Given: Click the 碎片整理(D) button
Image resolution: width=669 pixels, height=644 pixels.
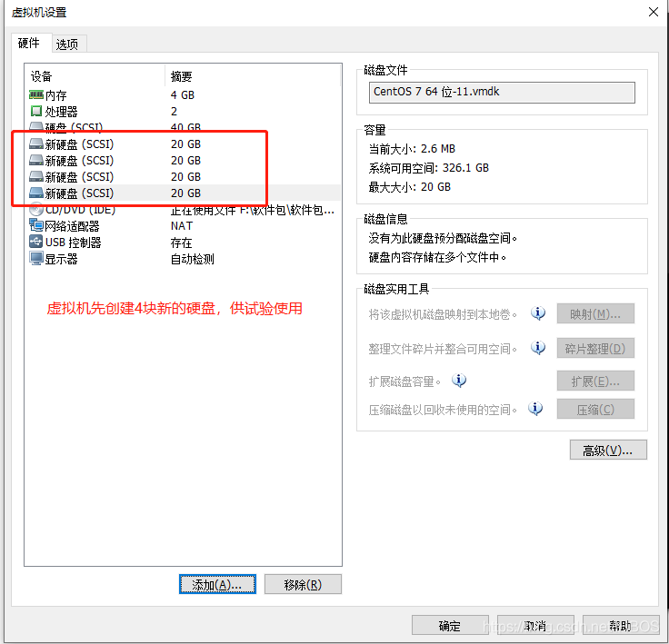Looking at the screenshot, I should (595, 349).
